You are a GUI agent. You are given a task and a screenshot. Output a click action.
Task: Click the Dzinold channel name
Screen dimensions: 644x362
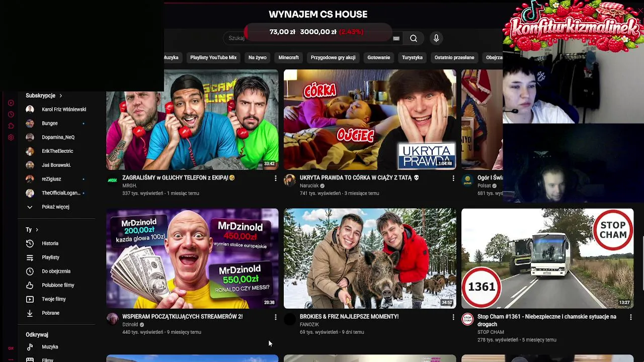(130, 325)
